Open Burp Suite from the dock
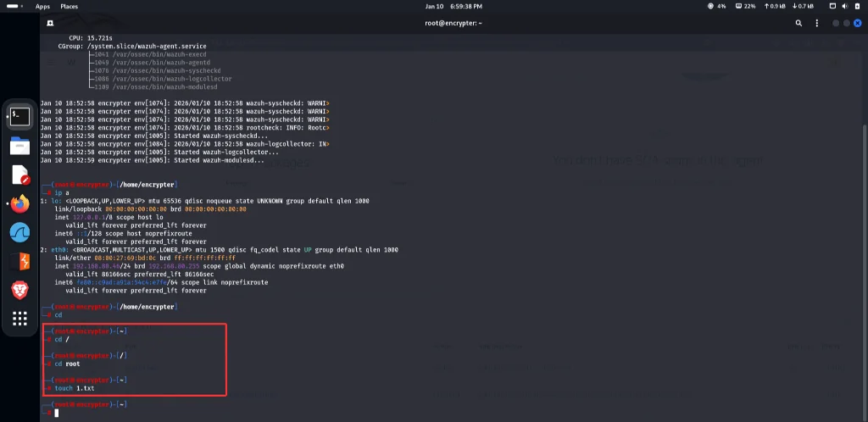Screen dimensions: 868x422 (20, 261)
